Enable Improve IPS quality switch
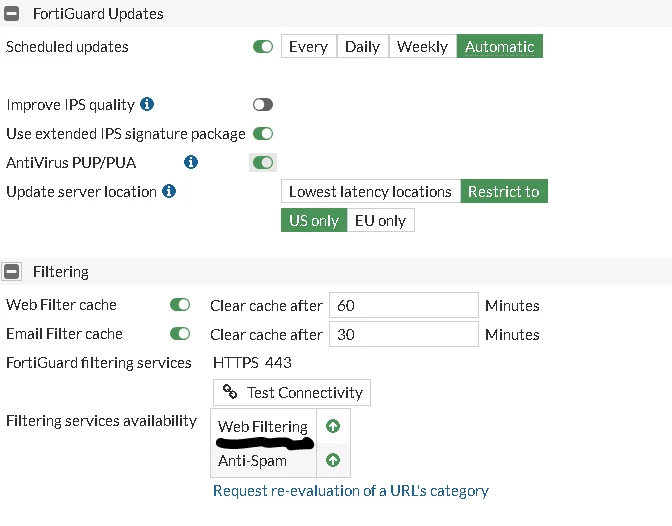This screenshot has height=526, width=672. point(263,104)
